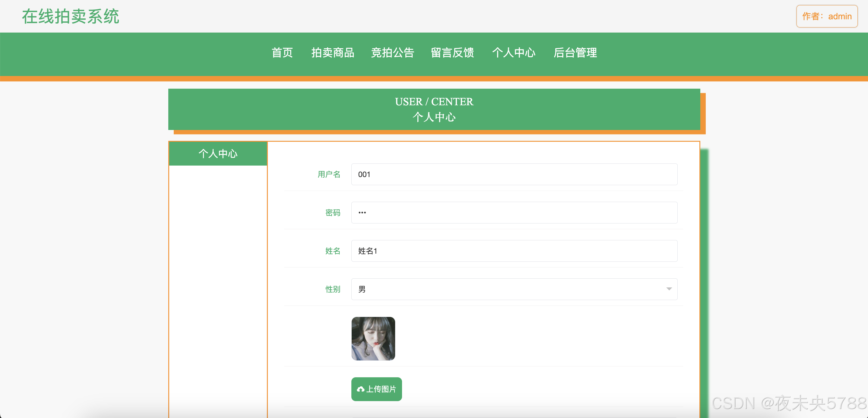Click the 性别 field label
Viewport: 868px width, 418px height.
(x=333, y=289)
